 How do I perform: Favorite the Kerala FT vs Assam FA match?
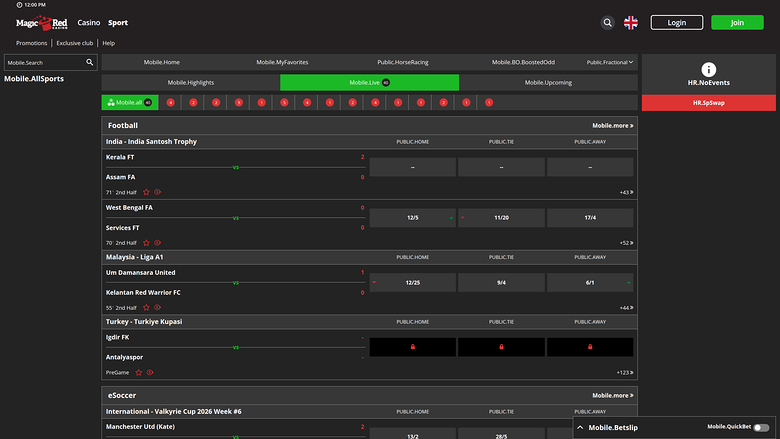click(x=146, y=192)
